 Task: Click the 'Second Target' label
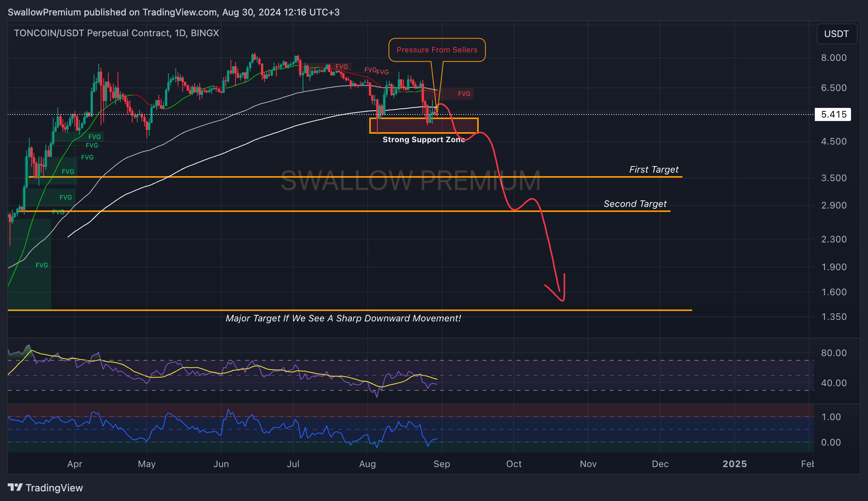(635, 204)
